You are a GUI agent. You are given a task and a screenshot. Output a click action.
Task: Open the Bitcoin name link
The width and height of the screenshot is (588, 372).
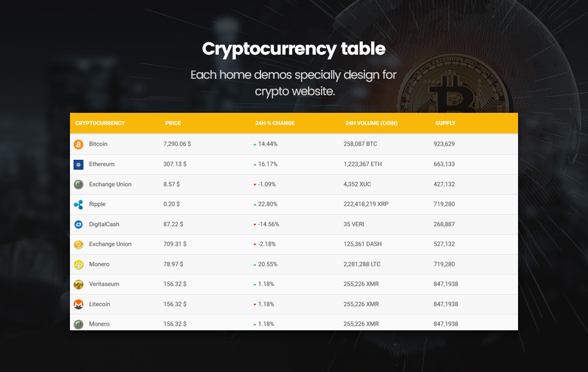tap(98, 144)
